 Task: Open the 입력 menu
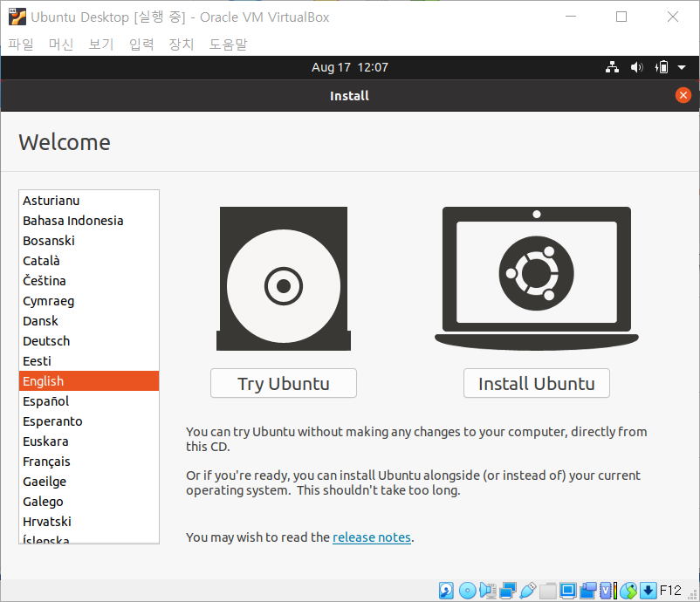tap(141, 44)
